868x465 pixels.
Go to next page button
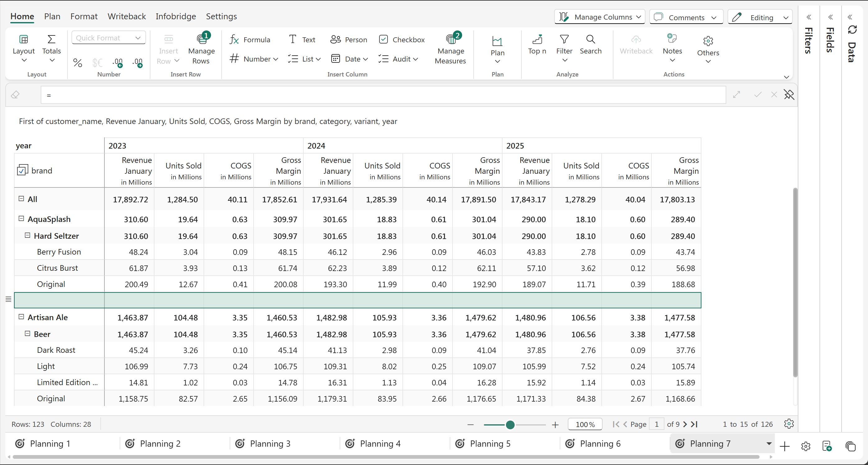pyautogui.click(x=685, y=424)
